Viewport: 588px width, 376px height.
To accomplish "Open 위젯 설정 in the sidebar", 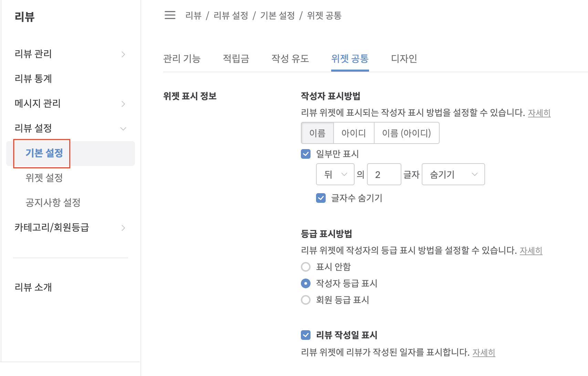I will (44, 178).
